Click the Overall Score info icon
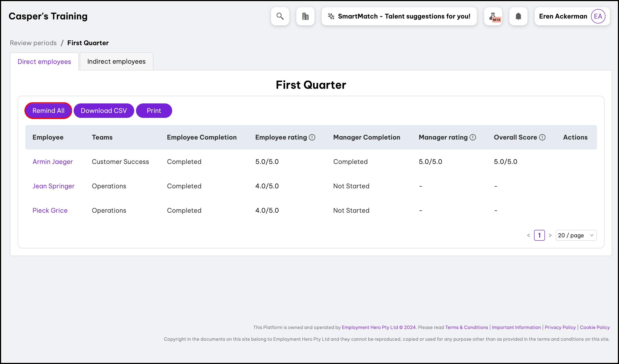Screen dimensions: 619x364 542,137
